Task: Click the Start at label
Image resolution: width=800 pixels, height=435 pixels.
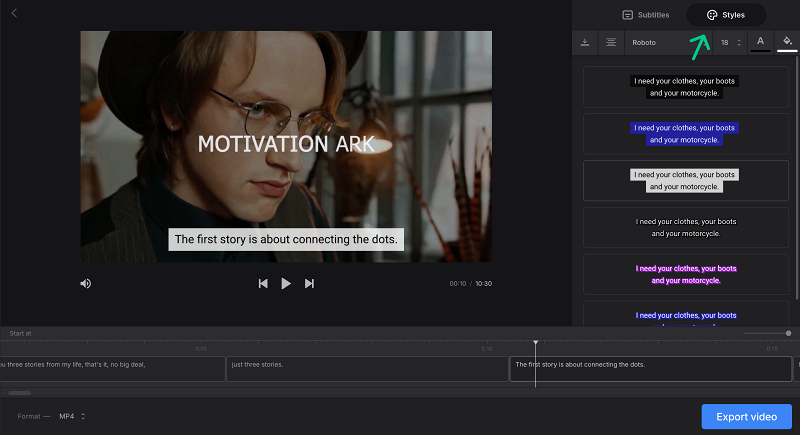Action: coord(20,334)
